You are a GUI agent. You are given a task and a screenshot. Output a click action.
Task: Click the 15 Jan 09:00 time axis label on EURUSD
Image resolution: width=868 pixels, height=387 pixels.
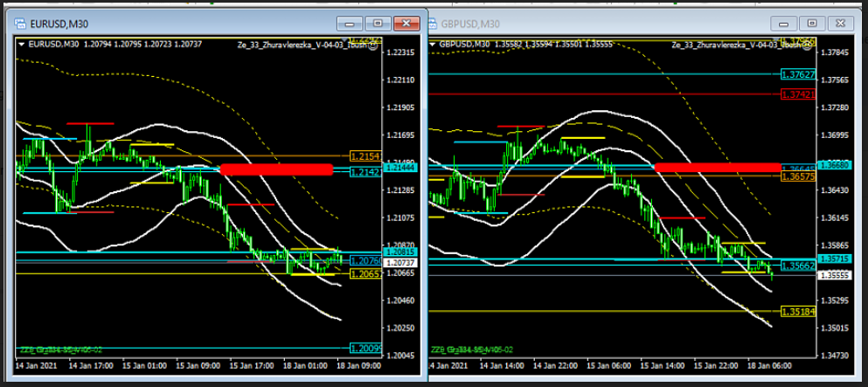coord(198,363)
